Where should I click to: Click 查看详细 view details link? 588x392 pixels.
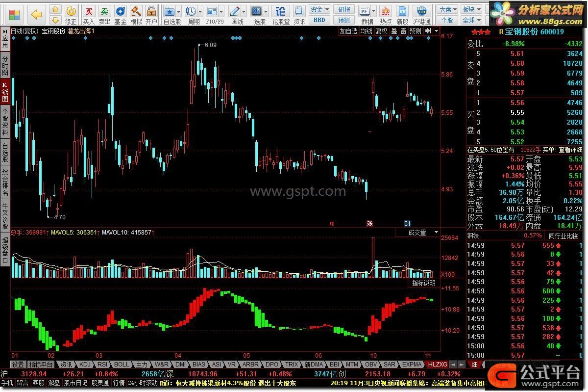point(571,150)
